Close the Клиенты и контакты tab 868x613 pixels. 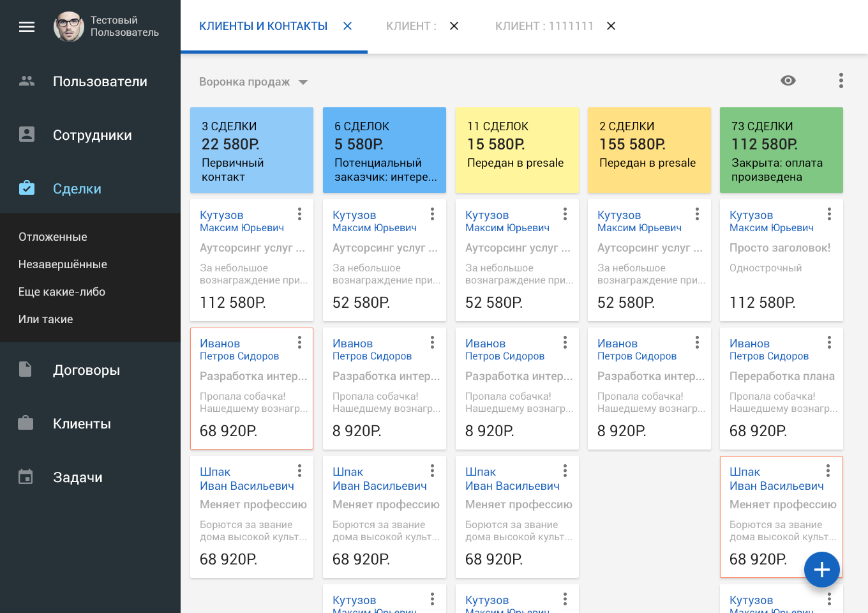pyautogui.click(x=348, y=26)
